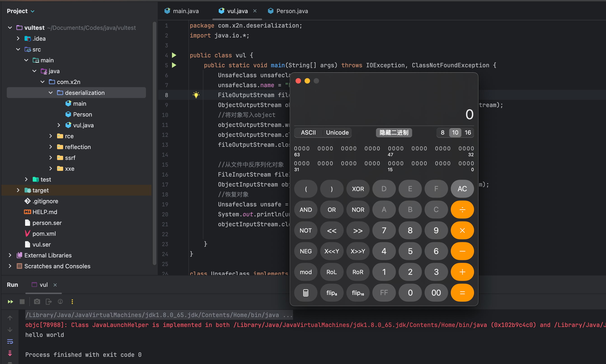Click the run gutter arrow on line 4
606x364 pixels.
(174, 55)
